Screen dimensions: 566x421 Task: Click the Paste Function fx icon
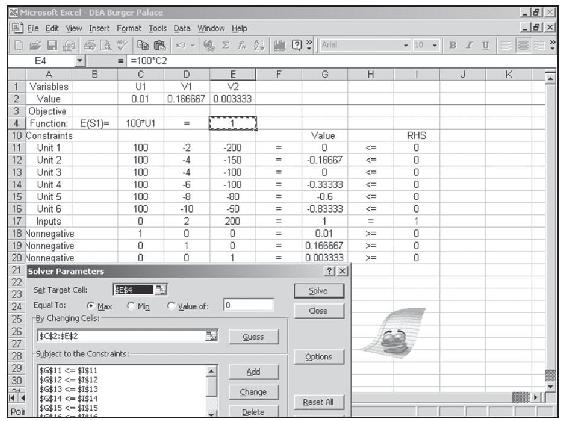click(242, 45)
